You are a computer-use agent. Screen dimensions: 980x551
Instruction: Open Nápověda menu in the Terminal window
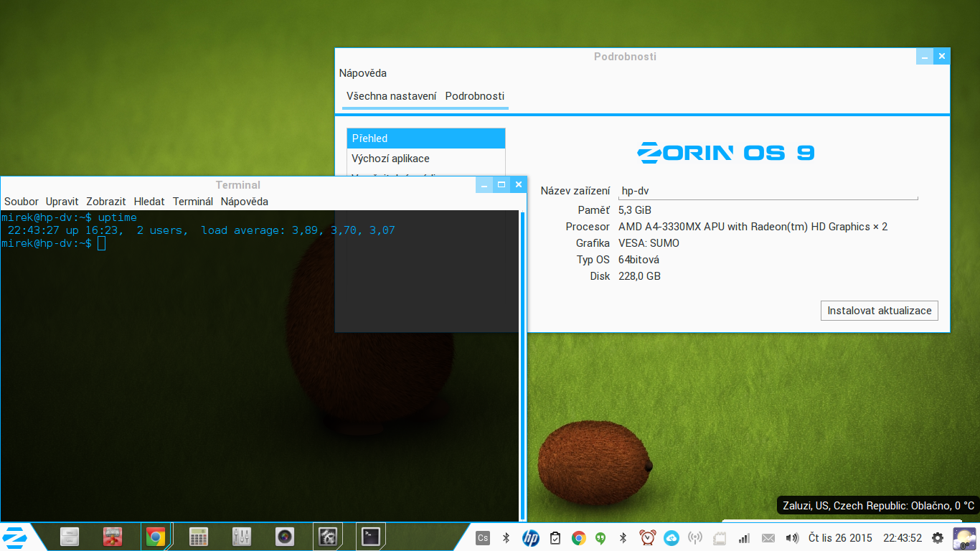[x=245, y=202]
